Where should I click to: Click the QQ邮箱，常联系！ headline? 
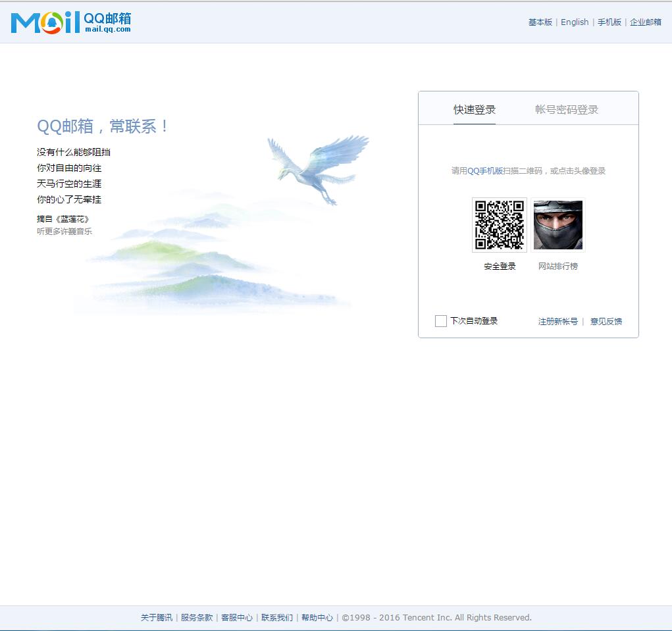pyautogui.click(x=103, y=126)
